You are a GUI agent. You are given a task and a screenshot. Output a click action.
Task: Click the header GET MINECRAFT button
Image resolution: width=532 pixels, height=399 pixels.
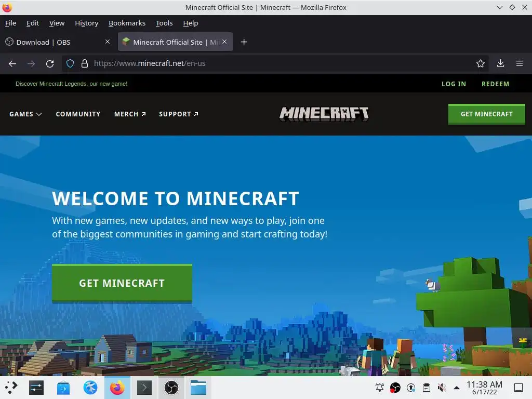[x=486, y=114]
